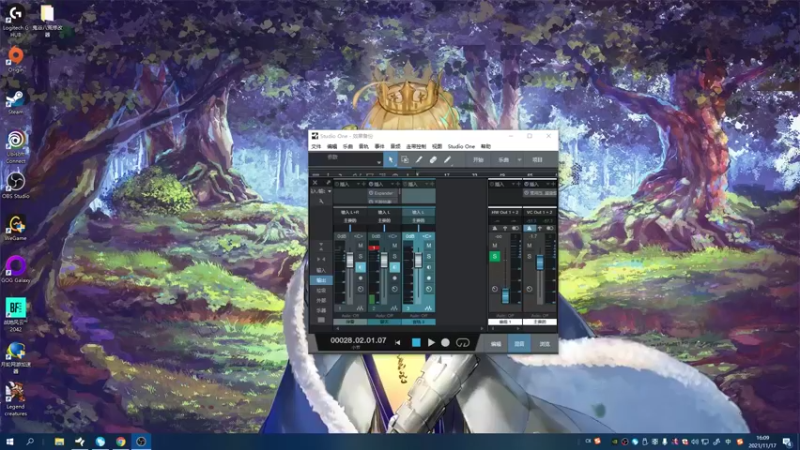Toggle metronome icon on HW Out channel

pos(495,228)
